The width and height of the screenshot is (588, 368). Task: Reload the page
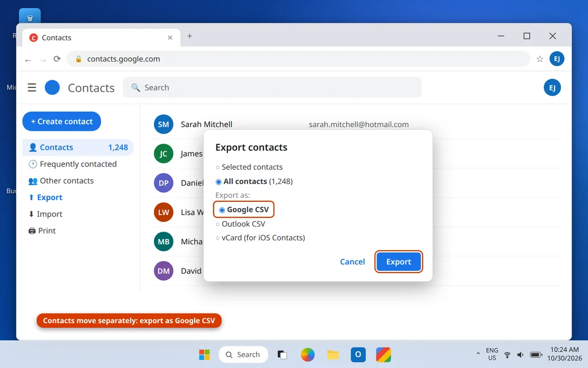click(57, 59)
